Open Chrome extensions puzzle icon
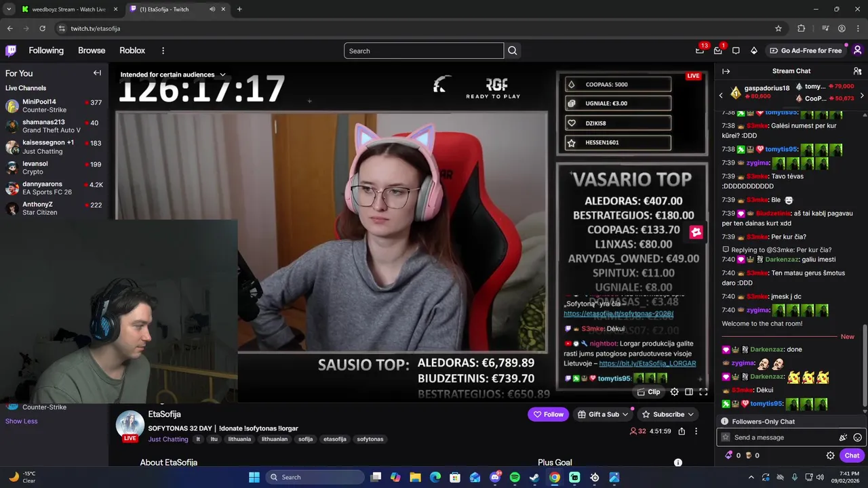 tap(802, 28)
